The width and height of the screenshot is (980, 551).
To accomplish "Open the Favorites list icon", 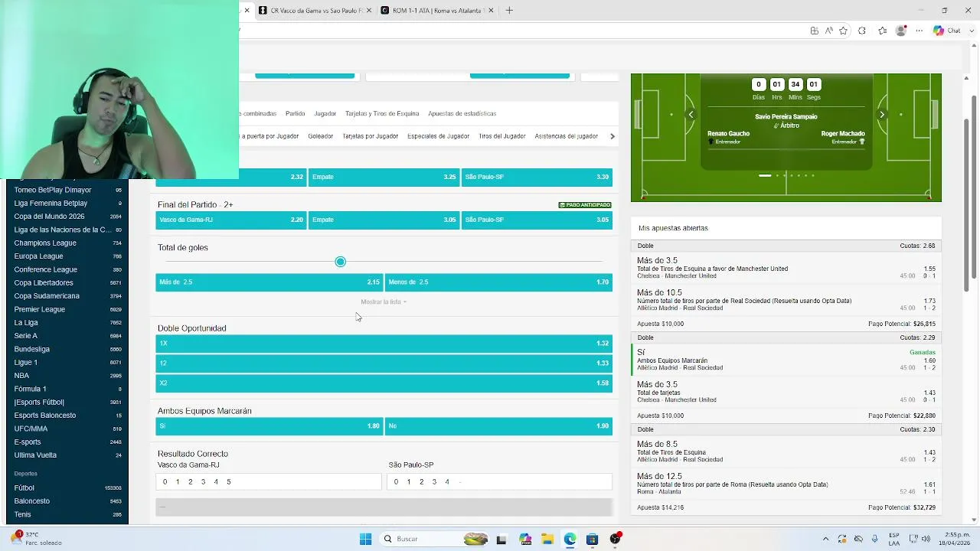I will 882,31.
